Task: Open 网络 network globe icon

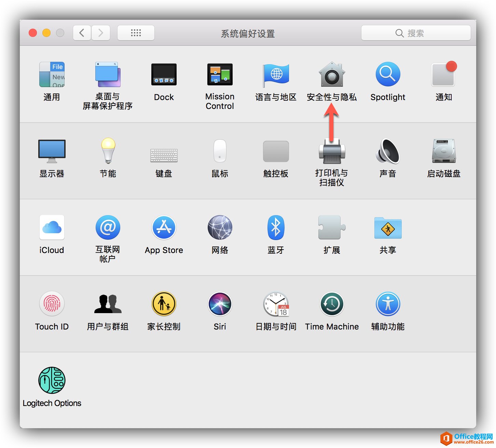Action: [x=220, y=227]
